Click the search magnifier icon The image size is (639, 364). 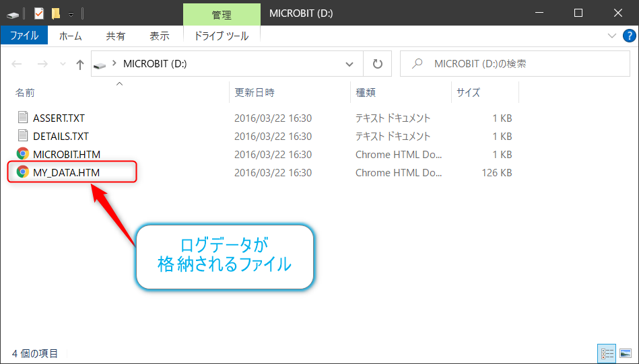click(x=417, y=63)
